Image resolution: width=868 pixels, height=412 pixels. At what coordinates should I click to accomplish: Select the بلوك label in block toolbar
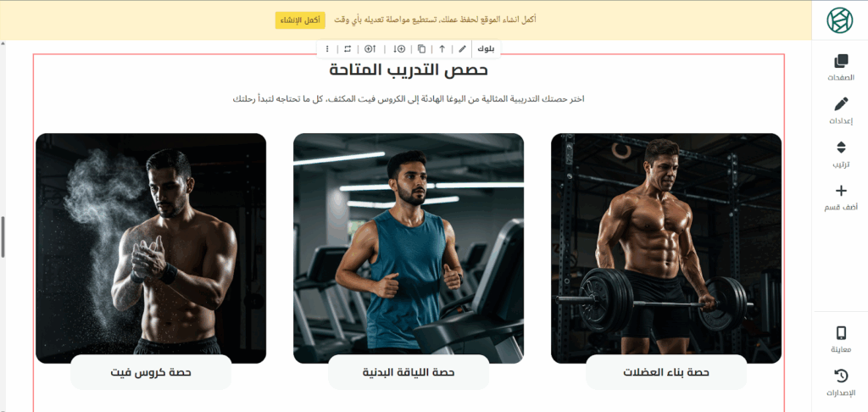(x=486, y=48)
